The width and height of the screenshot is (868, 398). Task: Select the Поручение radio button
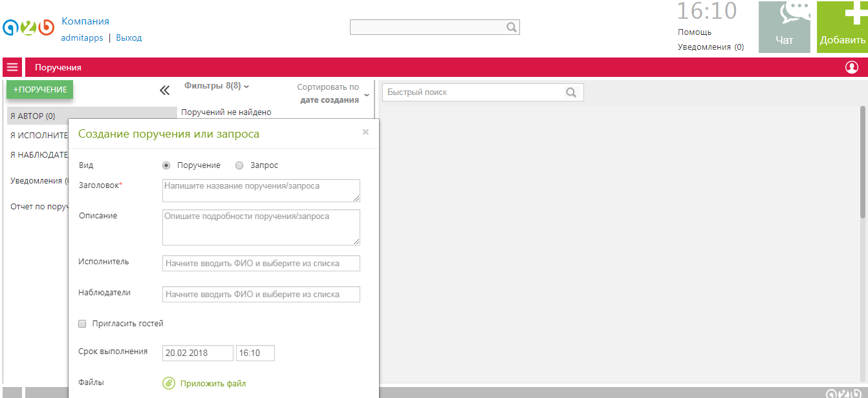[166, 165]
